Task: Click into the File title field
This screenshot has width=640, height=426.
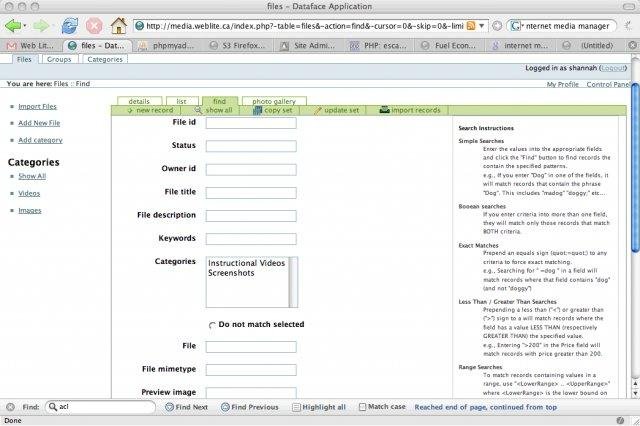Action: pyautogui.click(x=251, y=193)
